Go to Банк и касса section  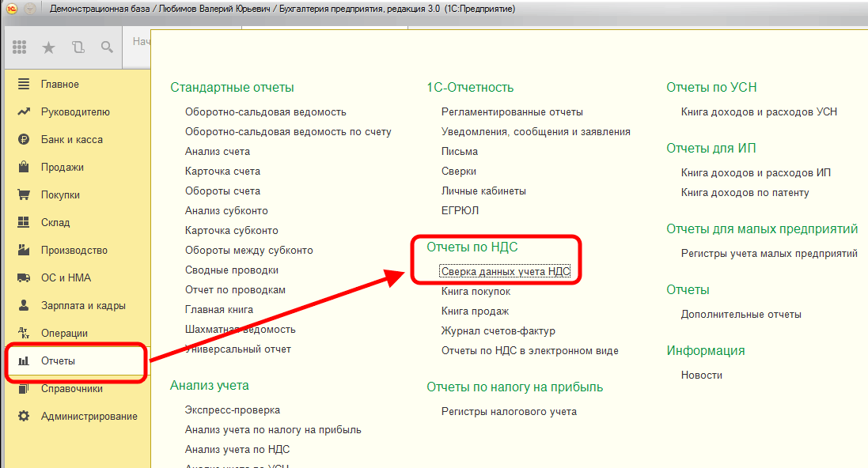(x=72, y=139)
